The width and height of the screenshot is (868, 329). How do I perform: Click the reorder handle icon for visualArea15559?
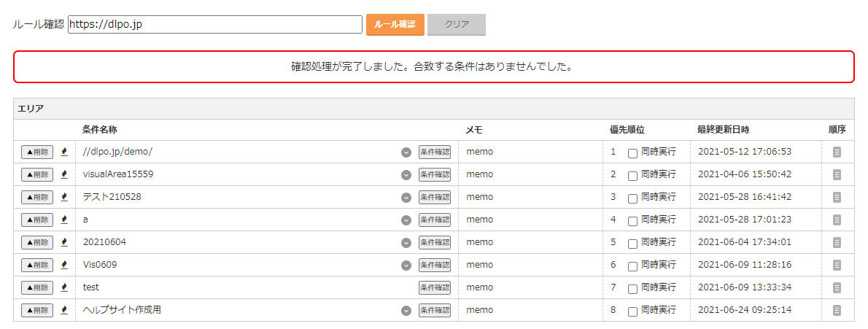[837, 175]
